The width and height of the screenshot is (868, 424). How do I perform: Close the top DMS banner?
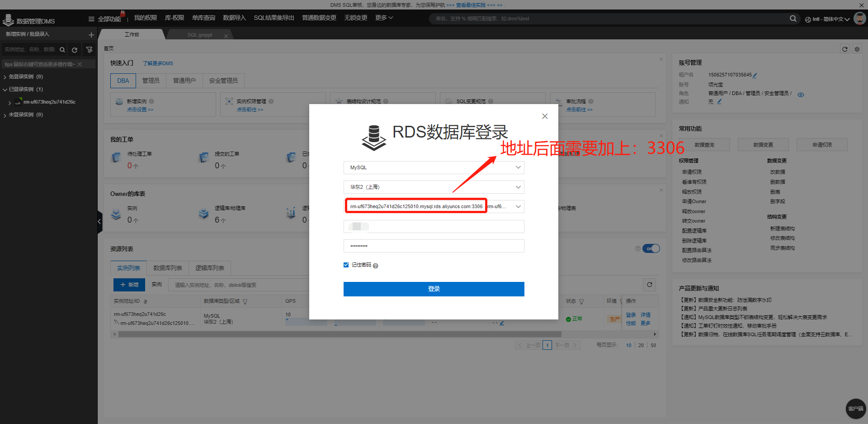tap(861, 5)
